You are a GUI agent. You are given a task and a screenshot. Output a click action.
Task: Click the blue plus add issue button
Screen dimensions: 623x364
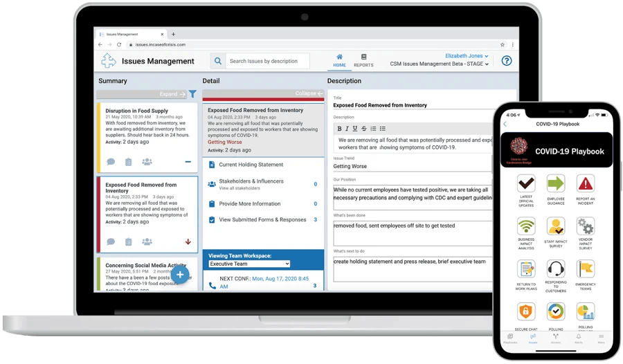180,275
